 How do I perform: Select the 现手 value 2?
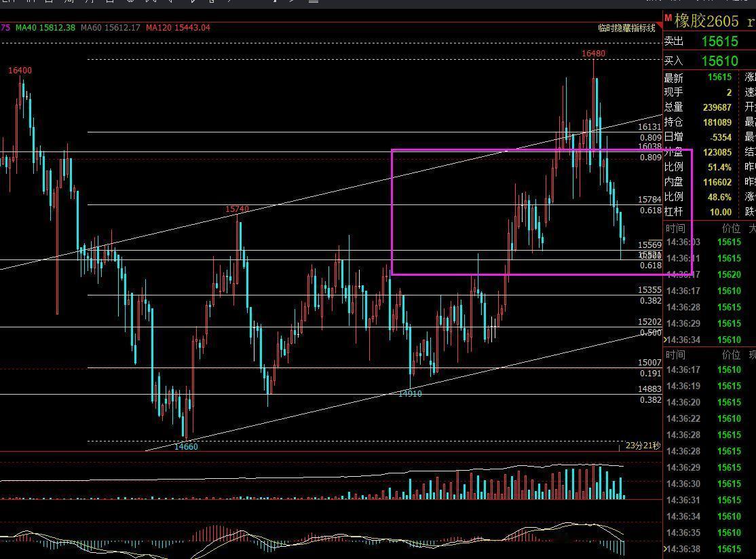(x=729, y=92)
